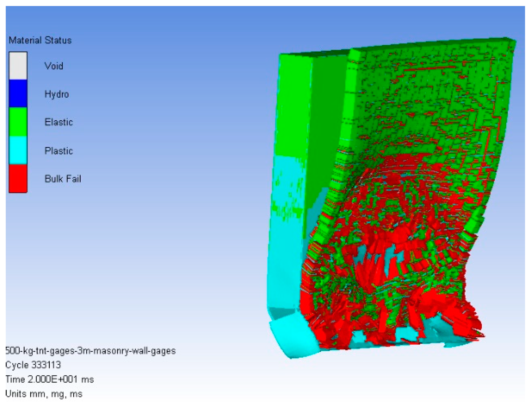Click the Time 2.000E+001 ms readout
The width and height of the screenshot is (532, 414).
click(49, 379)
